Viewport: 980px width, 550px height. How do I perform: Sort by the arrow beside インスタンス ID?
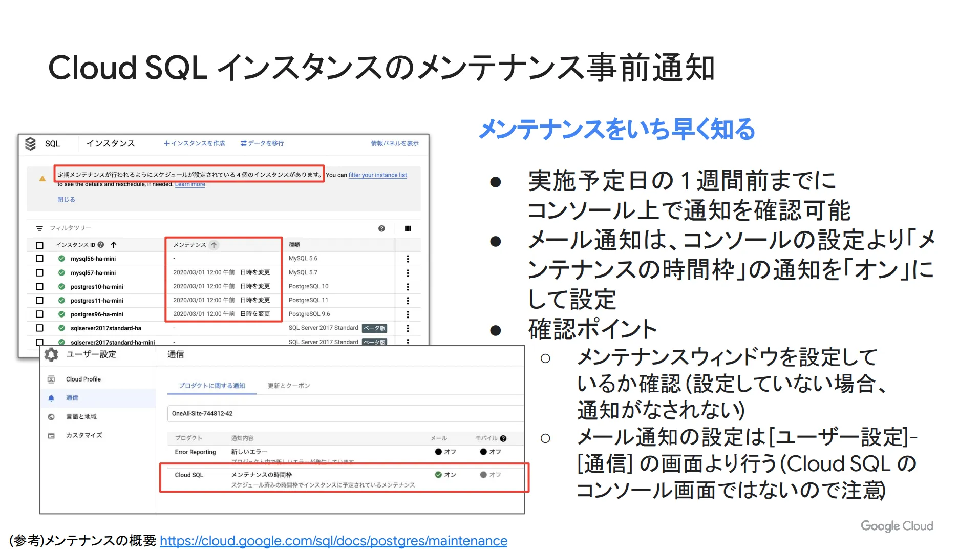point(114,245)
